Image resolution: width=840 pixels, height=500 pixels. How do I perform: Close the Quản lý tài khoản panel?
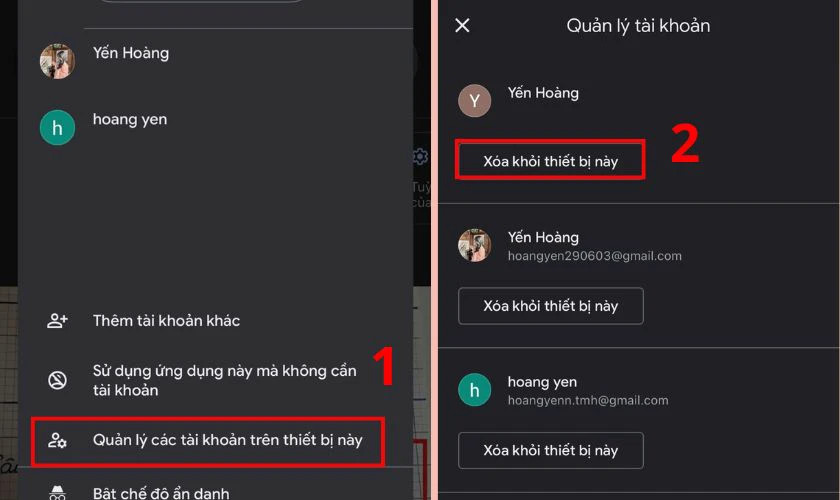(462, 25)
